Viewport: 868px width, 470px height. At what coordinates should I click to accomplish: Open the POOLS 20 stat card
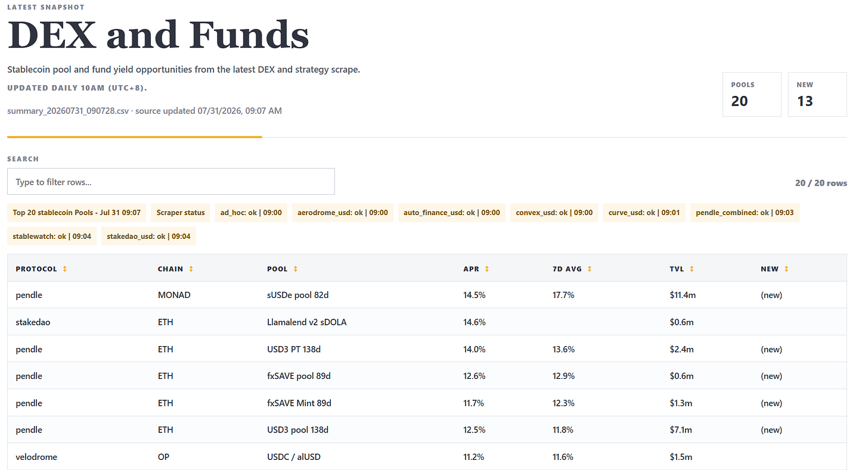[x=752, y=95]
